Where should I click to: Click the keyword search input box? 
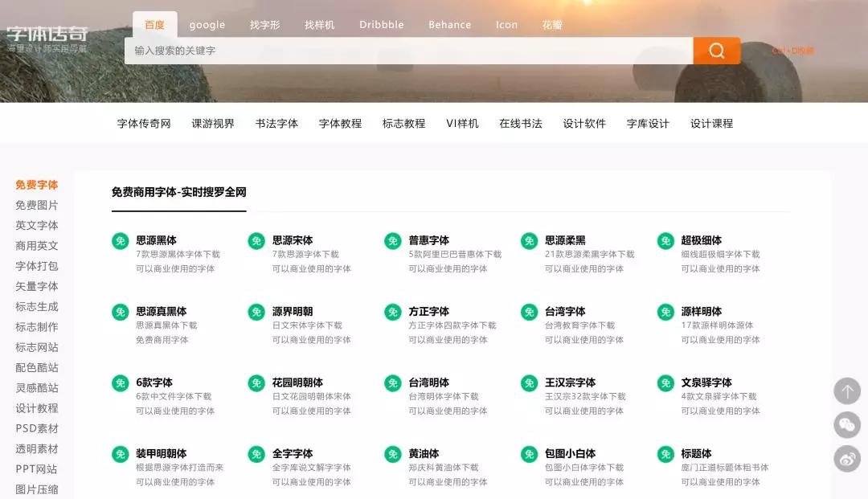402,50
